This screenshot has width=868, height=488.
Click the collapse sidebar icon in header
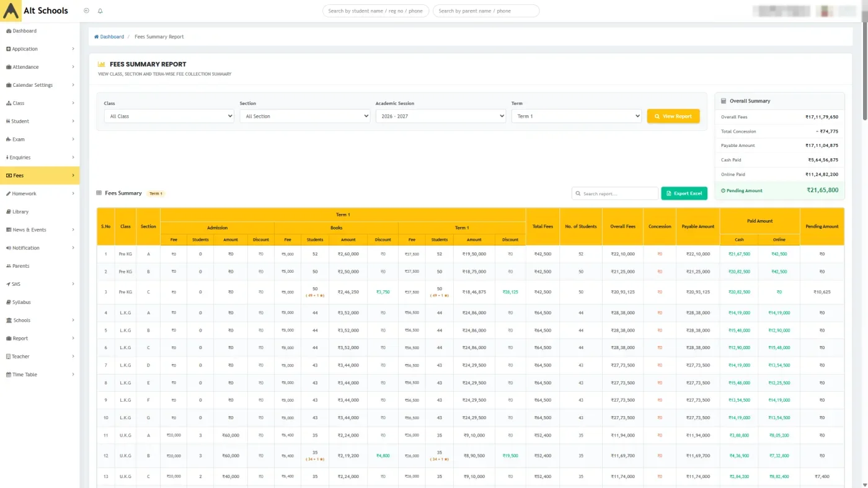tap(86, 11)
